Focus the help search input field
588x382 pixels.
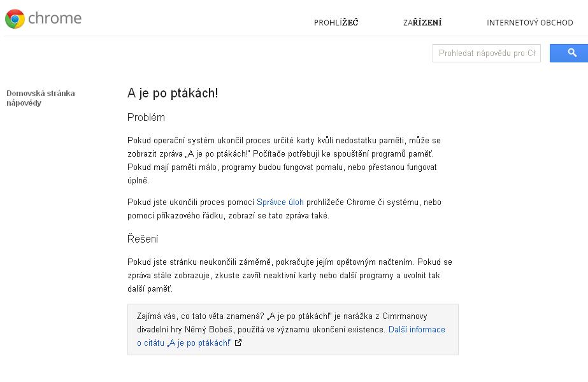pyautogui.click(x=487, y=53)
